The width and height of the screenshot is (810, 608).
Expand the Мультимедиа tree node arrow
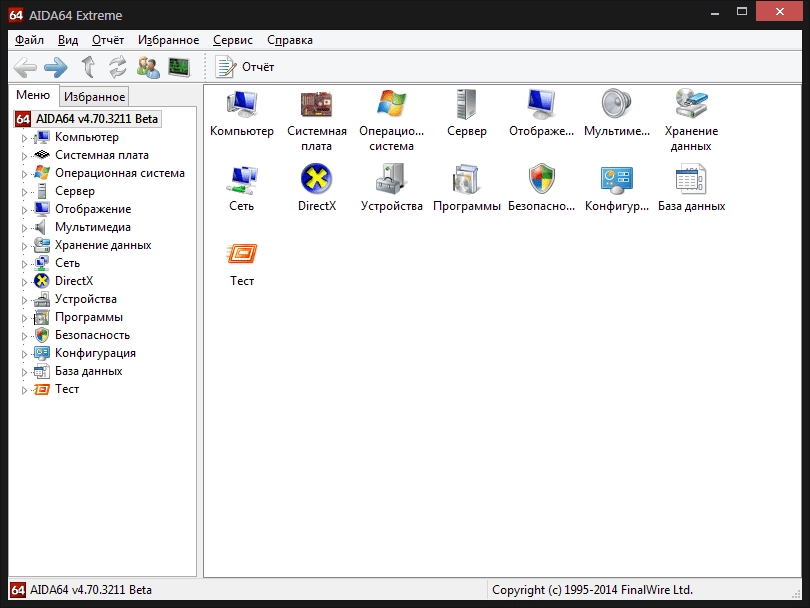[24, 228]
